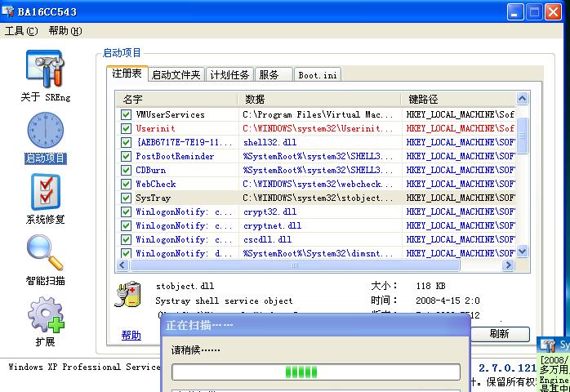Image resolution: width=570 pixels, height=392 pixels.
Task: Select the 启动项目 clock icon
Action: pos(46,130)
